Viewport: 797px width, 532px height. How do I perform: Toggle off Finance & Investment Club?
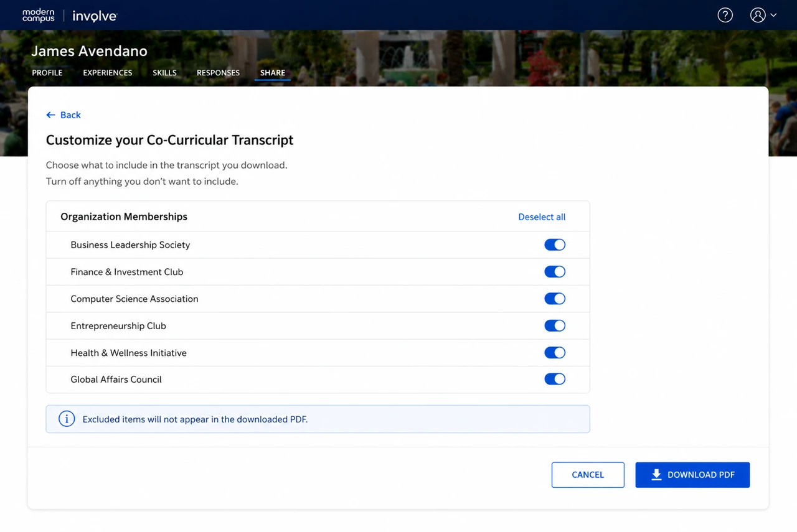[555, 272]
